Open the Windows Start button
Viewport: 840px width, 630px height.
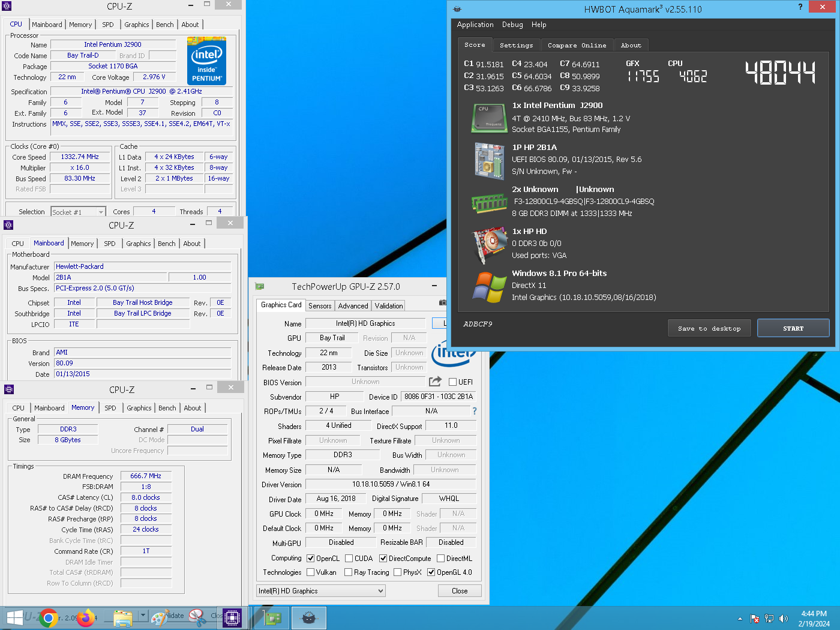[14, 617]
